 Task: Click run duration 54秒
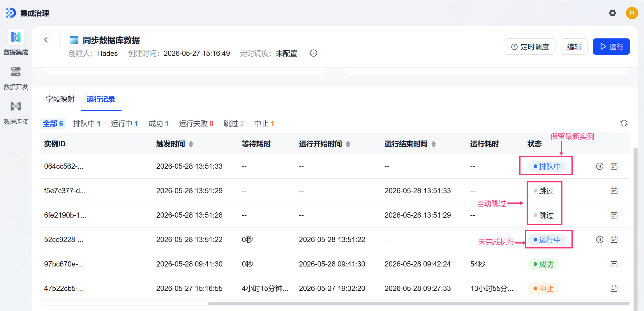[478, 264]
